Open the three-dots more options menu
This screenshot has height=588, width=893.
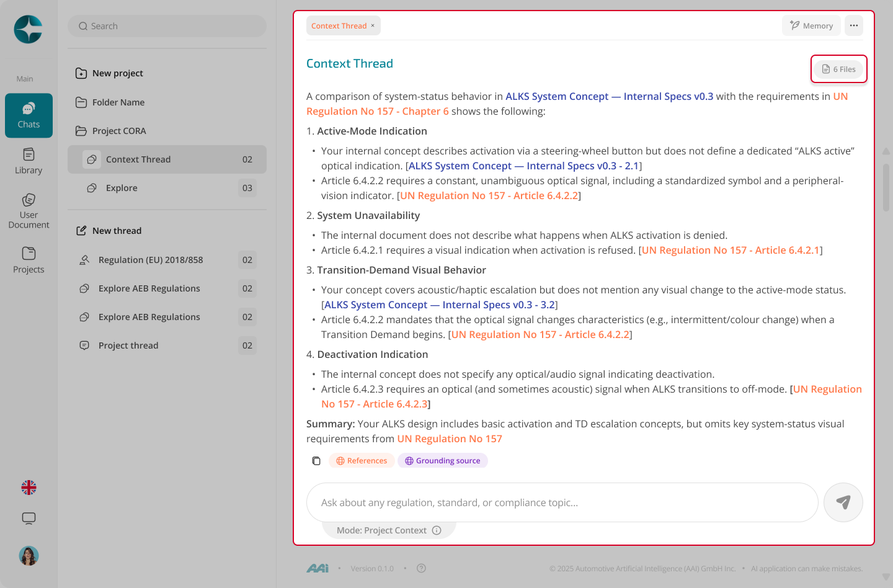click(854, 25)
